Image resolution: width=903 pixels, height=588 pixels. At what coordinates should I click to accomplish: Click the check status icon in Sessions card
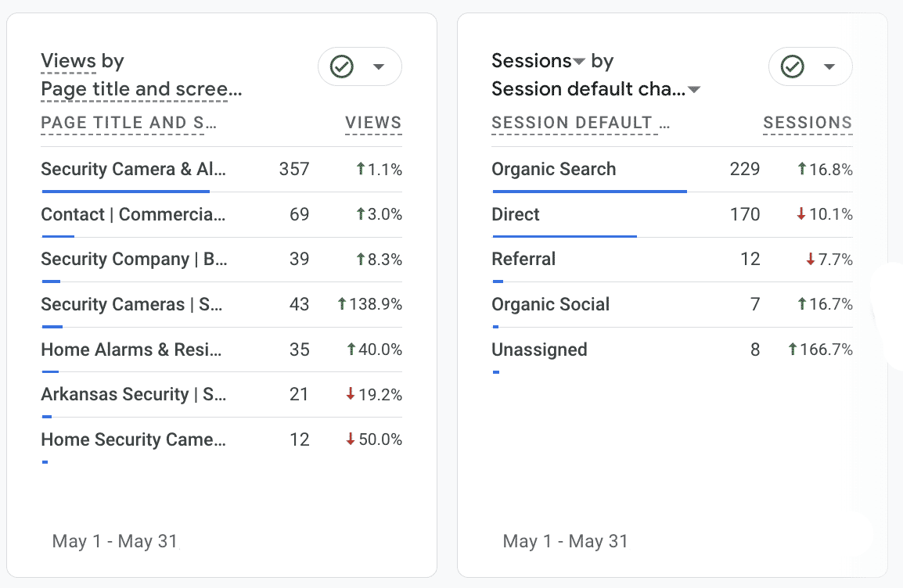point(793,67)
